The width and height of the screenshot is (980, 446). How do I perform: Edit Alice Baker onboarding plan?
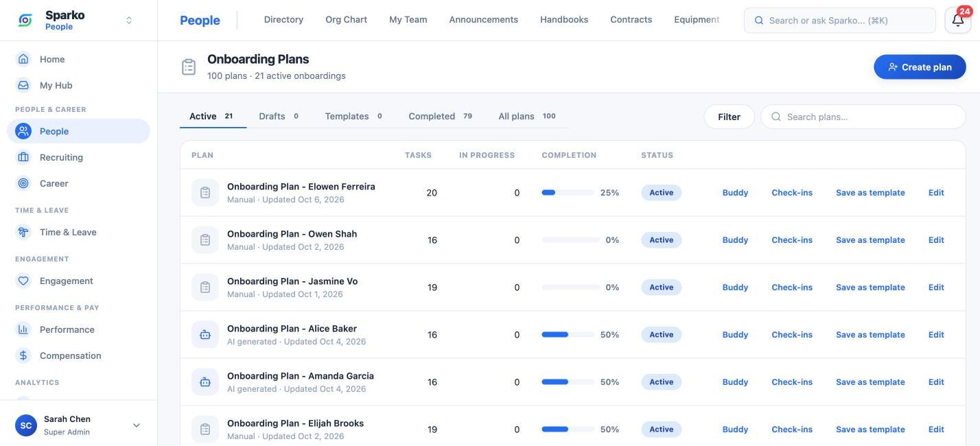click(936, 335)
